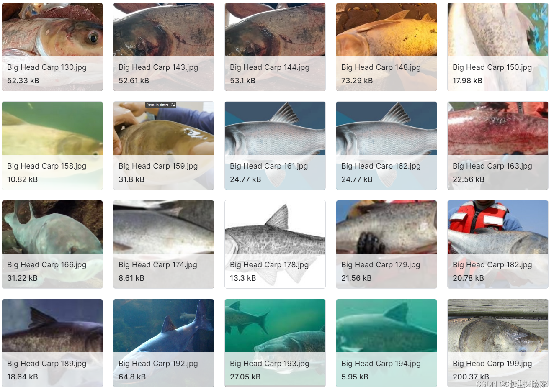Open Big Head Carp 174.jpg image
Screen dimensions: 554x392
click(x=164, y=244)
